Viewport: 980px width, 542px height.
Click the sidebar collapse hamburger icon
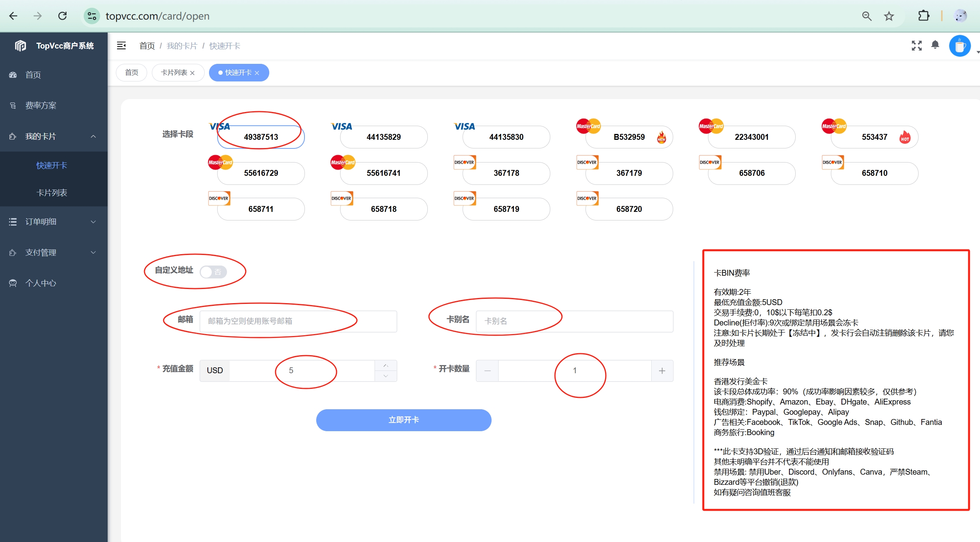121,46
